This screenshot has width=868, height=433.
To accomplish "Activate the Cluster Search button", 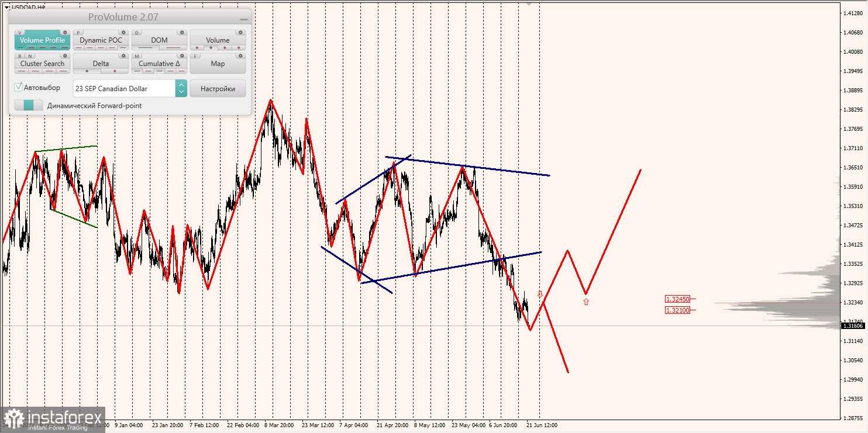I will [x=42, y=64].
